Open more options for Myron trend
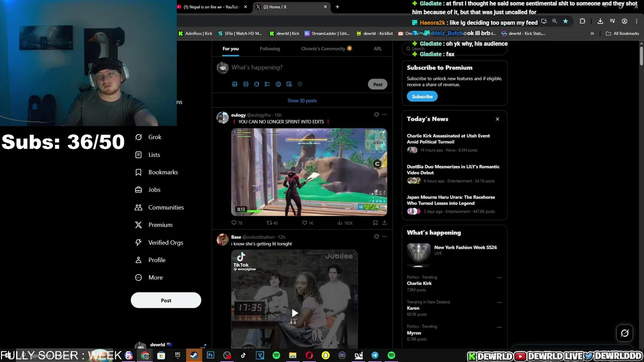 (499, 327)
